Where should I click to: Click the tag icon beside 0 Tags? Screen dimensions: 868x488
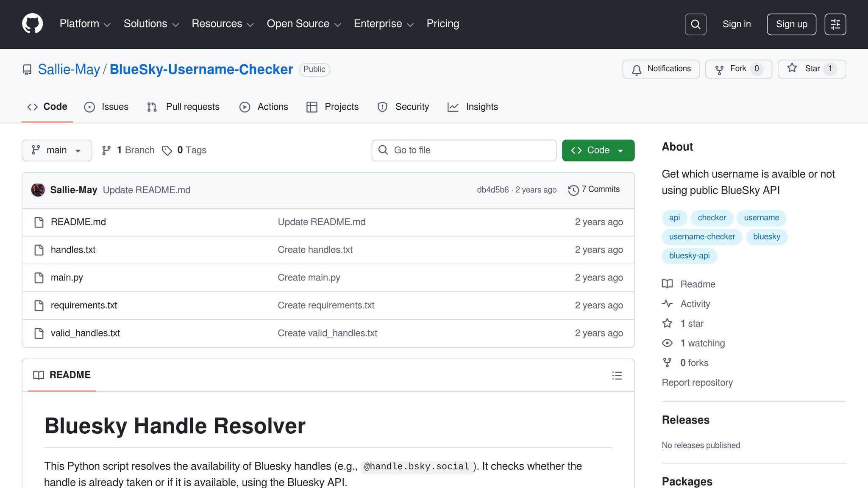point(167,150)
